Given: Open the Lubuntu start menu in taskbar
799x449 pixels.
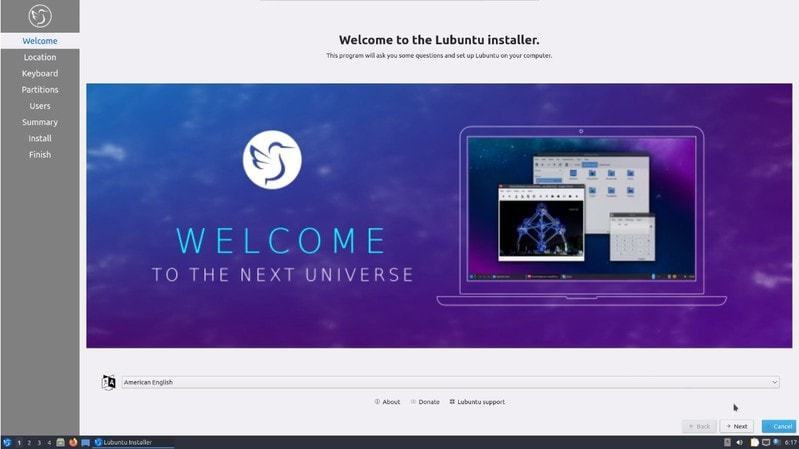Looking at the screenshot, I should pyautogui.click(x=7, y=441).
